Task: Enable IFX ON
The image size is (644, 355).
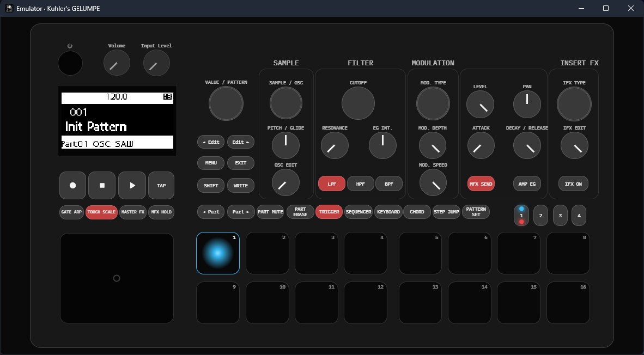Action: coord(573,184)
